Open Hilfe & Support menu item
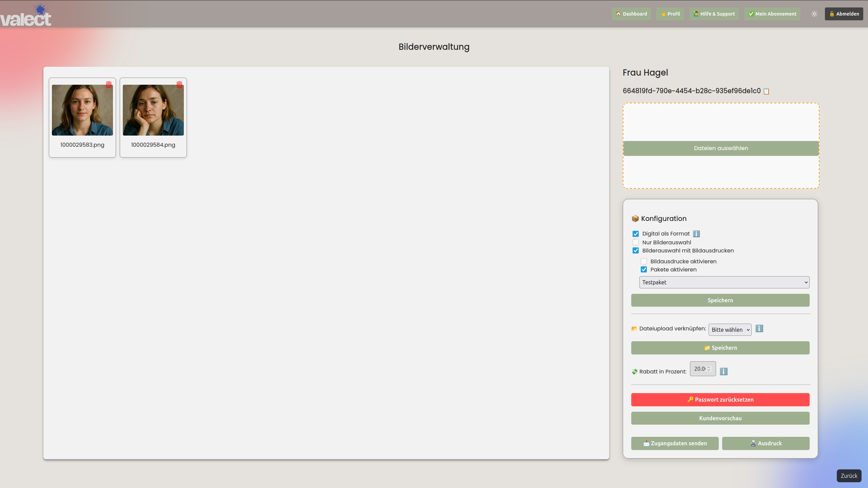 click(714, 14)
